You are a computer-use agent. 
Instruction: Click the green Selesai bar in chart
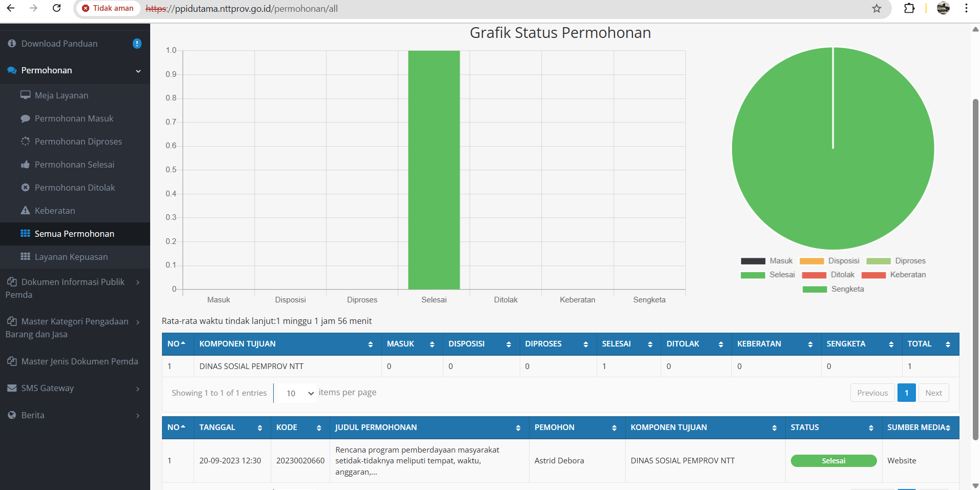pyautogui.click(x=434, y=169)
